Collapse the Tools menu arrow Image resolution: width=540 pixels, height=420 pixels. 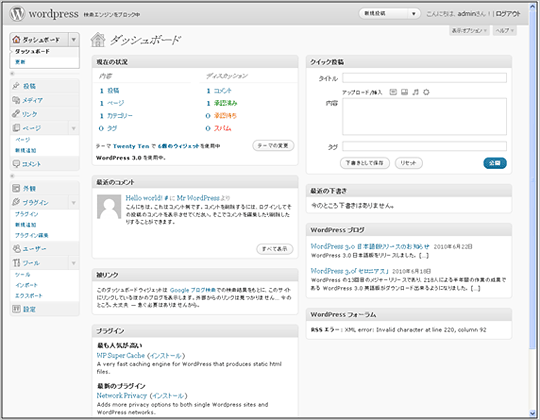tap(74, 263)
